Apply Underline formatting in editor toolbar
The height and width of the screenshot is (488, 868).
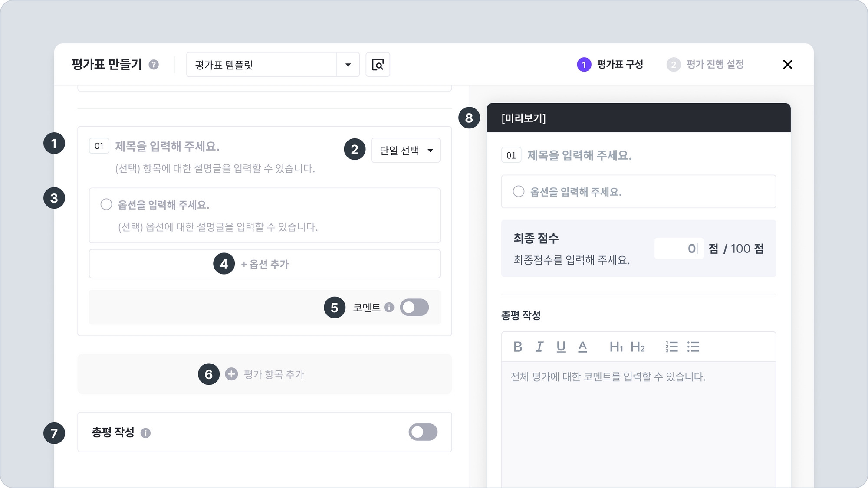click(561, 347)
